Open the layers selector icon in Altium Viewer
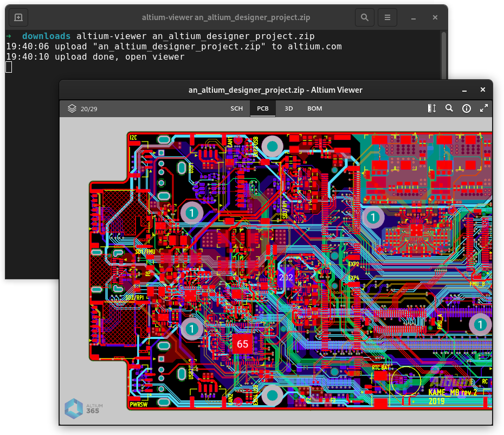This screenshot has width=504, height=435. 72,108
